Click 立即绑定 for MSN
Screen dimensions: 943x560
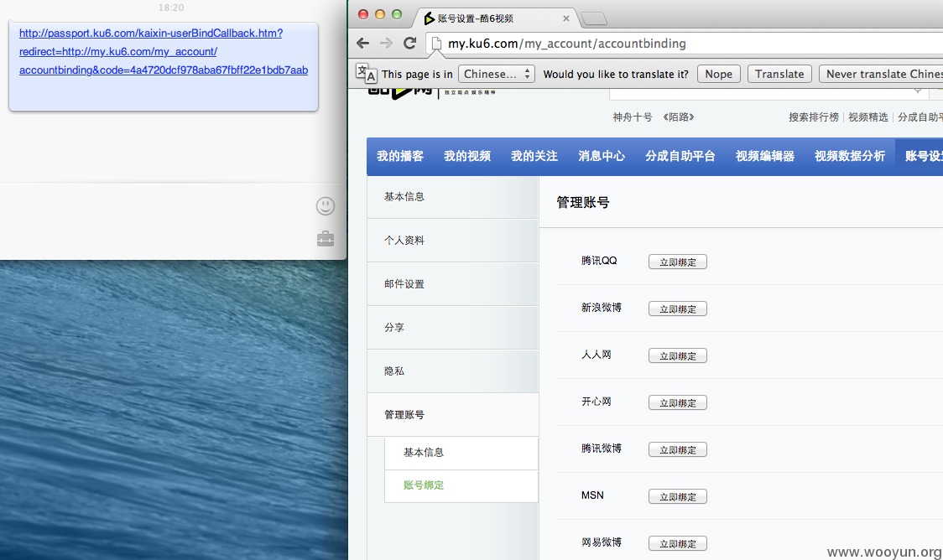(678, 496)
